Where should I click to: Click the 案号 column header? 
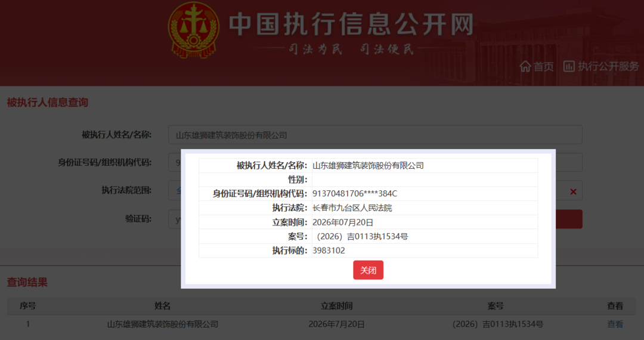pyautogui.click(x=496, y=306)
